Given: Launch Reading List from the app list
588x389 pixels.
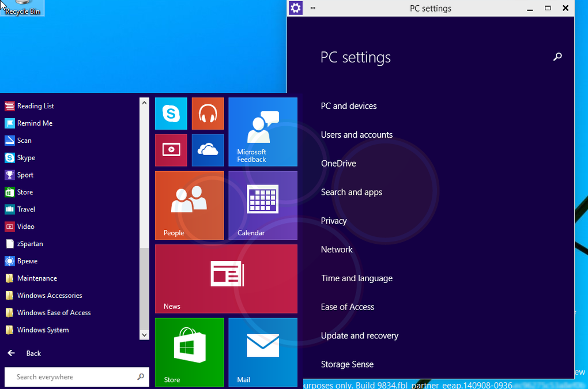Looking at the screenshot, I should pyautogui.click(x=29, y=106).
